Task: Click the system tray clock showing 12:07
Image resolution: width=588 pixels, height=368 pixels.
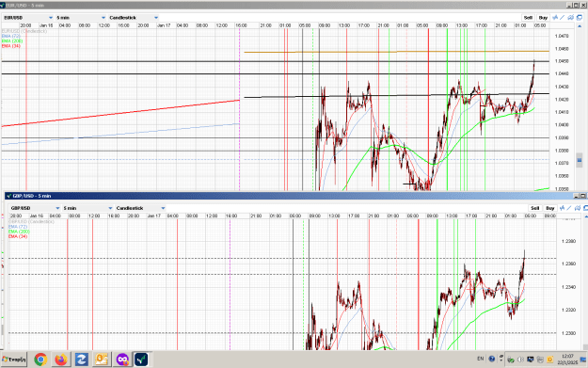Action: [567, 360]
